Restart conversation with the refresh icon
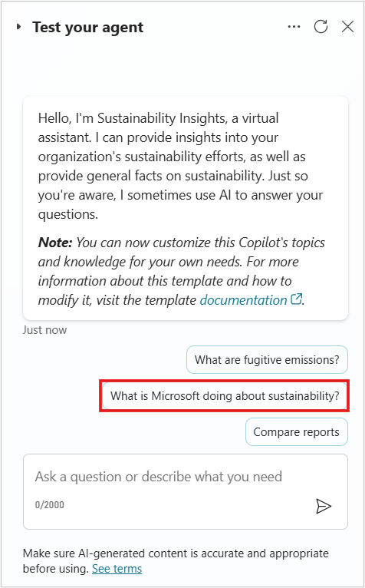The height and width of the screenshot is (588, 365). tap(321, 27)
